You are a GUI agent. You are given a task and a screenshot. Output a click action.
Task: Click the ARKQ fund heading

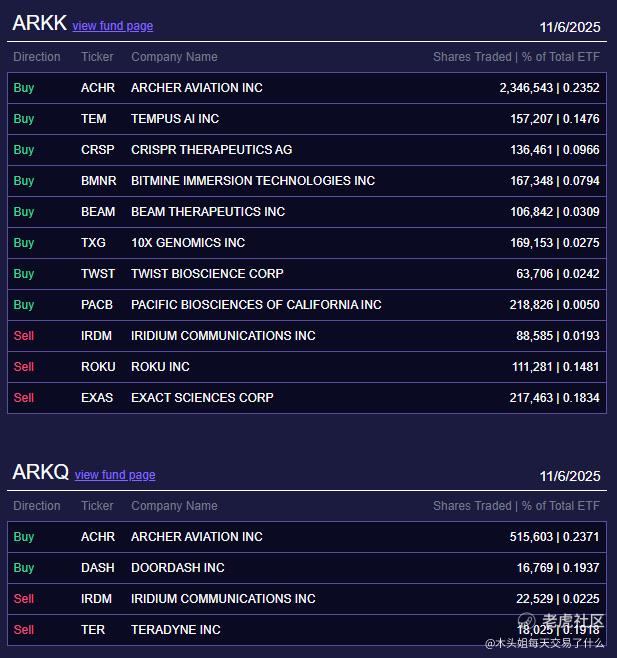point(41,472)
